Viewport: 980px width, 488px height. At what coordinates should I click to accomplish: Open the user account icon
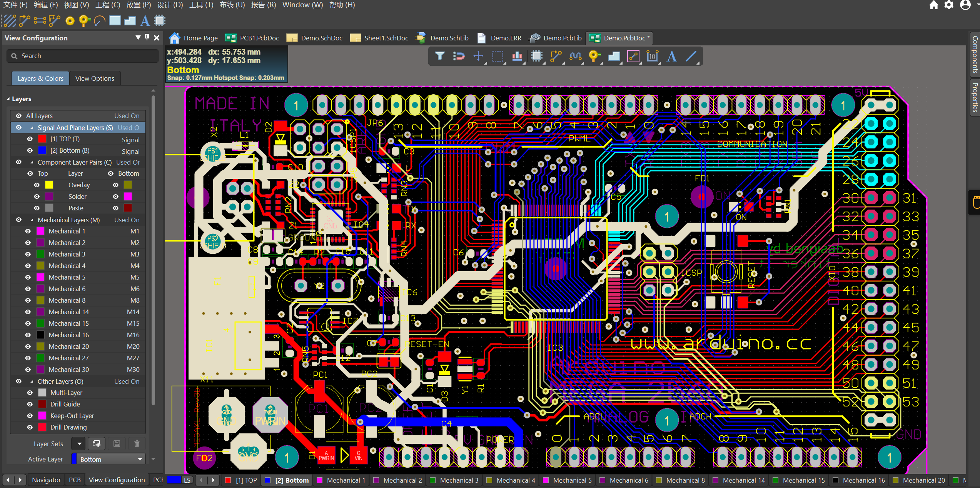pyautogui.click(x=965, y=5)
